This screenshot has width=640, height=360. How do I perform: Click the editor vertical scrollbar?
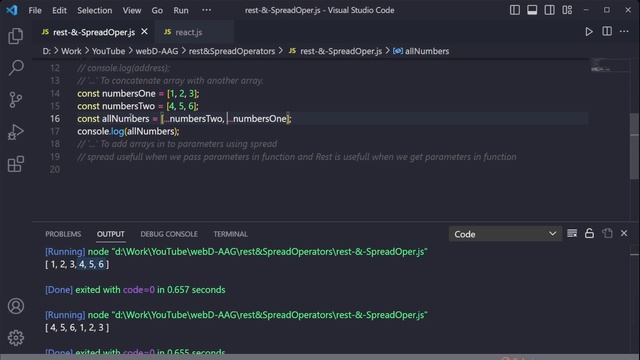coord(634,146)
